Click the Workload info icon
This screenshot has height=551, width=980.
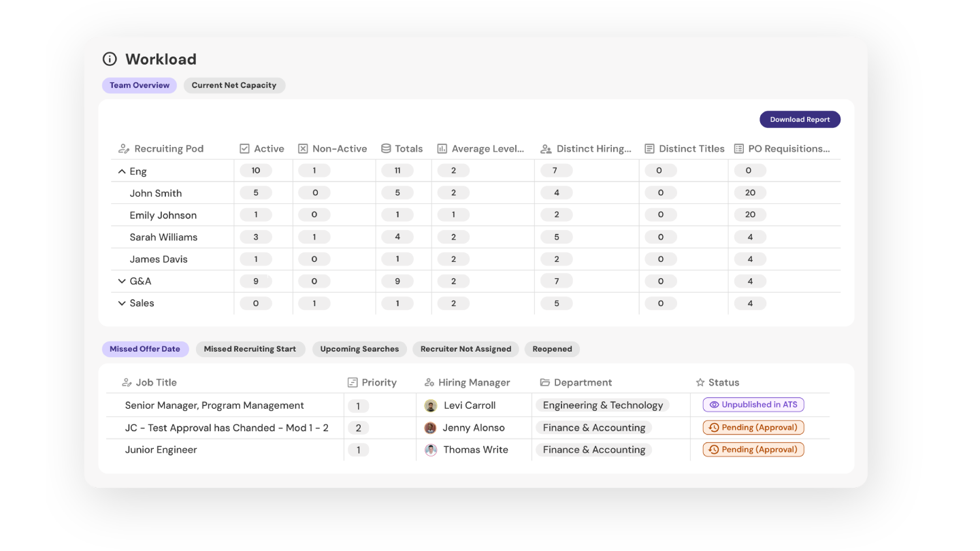pos(110,59)
